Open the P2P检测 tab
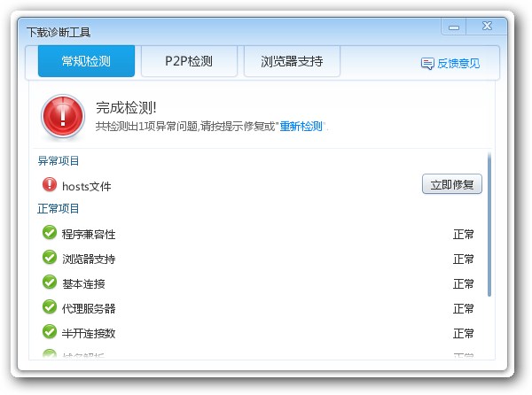The image size is (532, 395). [189, 62]
